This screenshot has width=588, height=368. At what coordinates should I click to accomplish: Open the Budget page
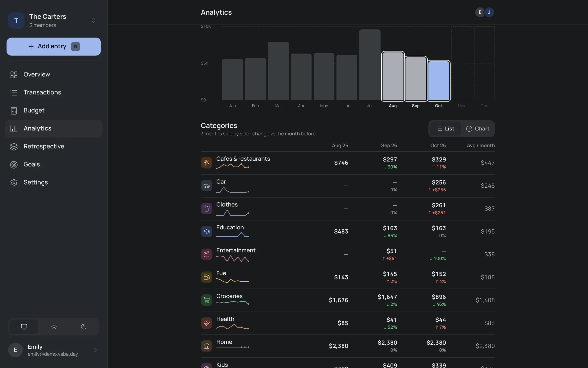(54, 111)
